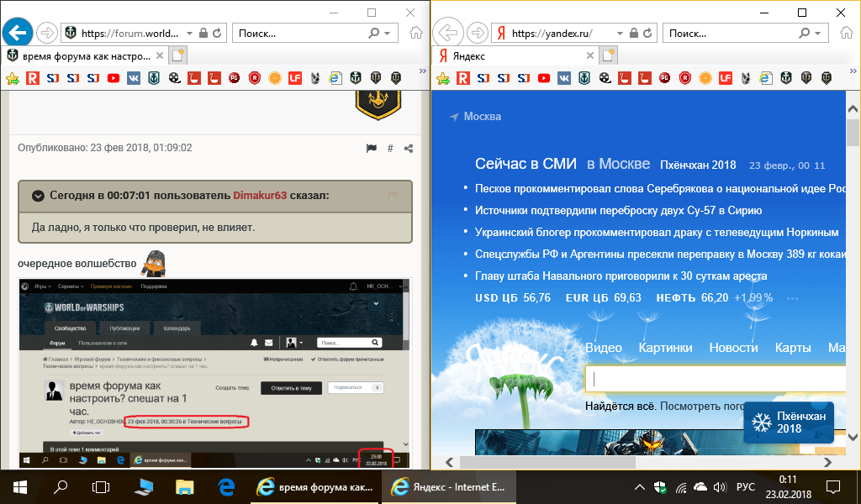Copy the post permalink # icon
Viewport: 861px width, 504px height.
click(390, 148)
